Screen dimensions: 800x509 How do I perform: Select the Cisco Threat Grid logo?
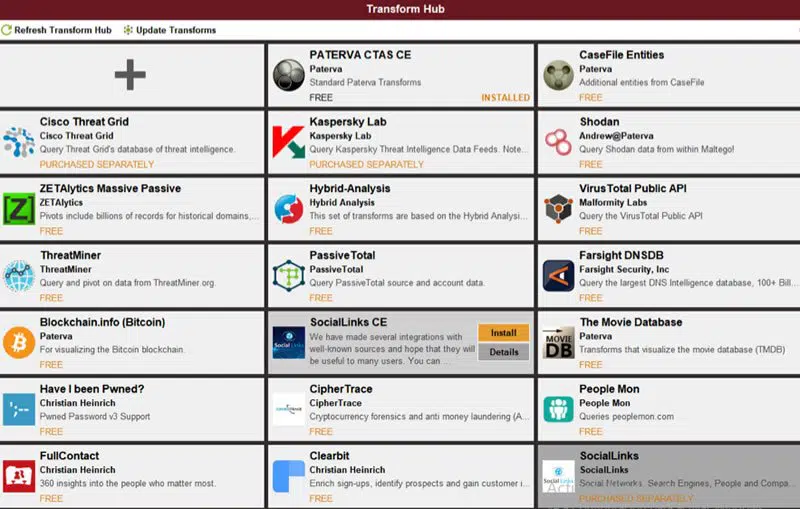point(19,142)
